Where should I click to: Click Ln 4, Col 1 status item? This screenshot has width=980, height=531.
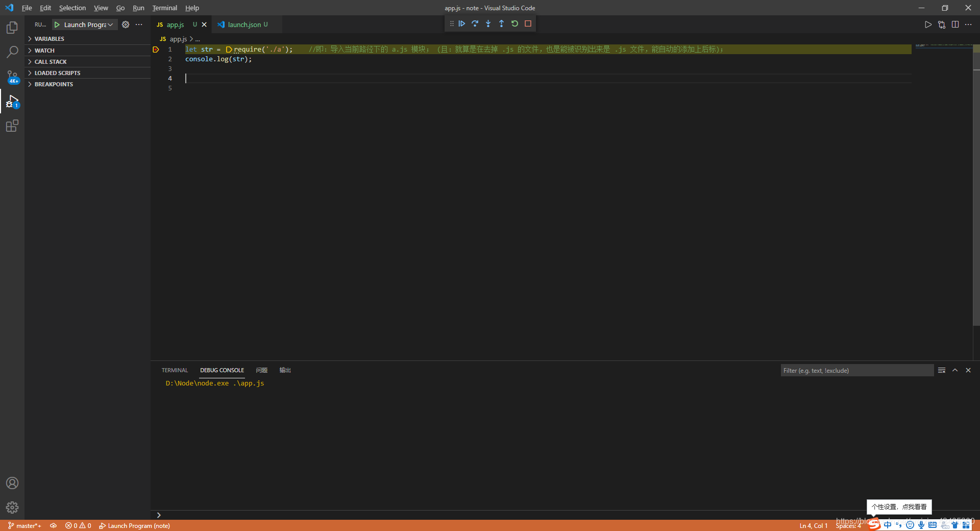814,525
